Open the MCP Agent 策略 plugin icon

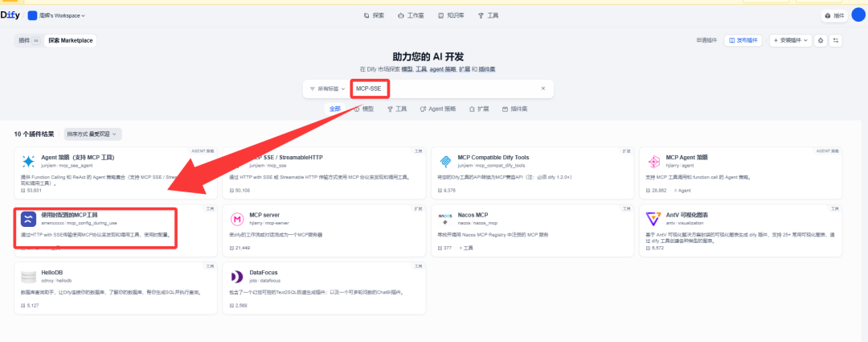coord(653,162)
